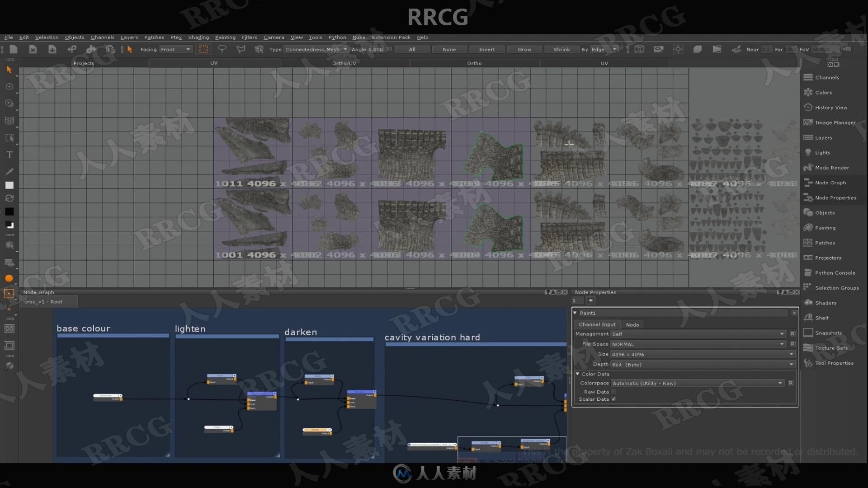The width and height of the screenshot is (868, 488).
Task: Open the Snapshots panel icon
Action: tap(808, 332)
